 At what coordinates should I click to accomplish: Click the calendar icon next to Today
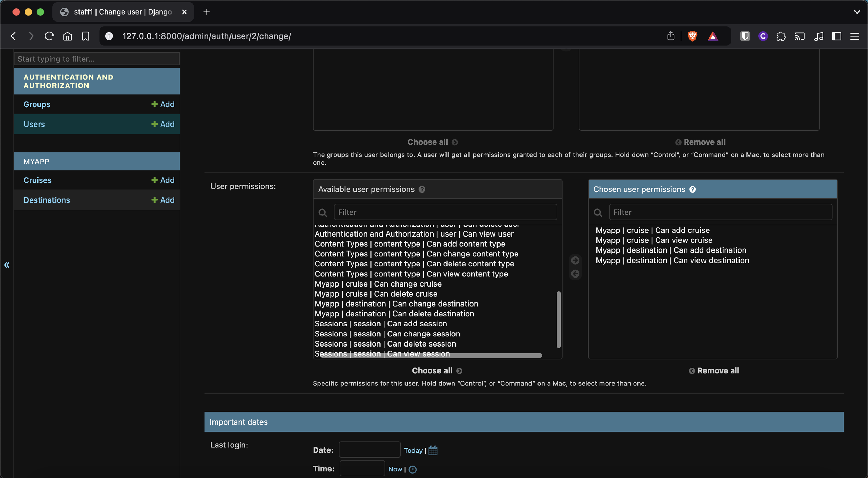point(433,450)
